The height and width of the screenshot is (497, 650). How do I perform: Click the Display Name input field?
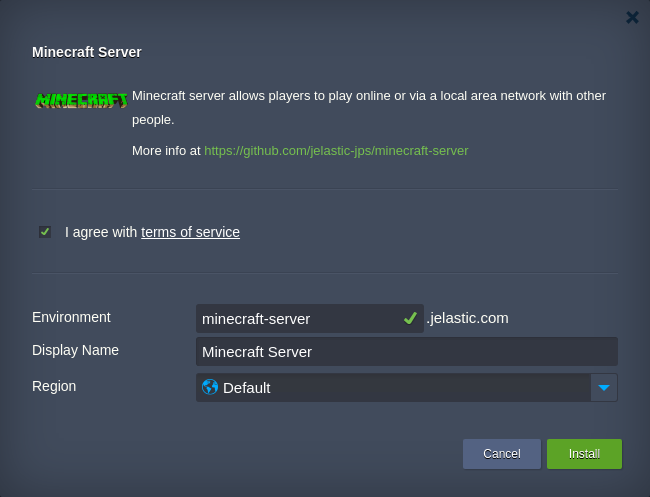(x=407, y=352)
